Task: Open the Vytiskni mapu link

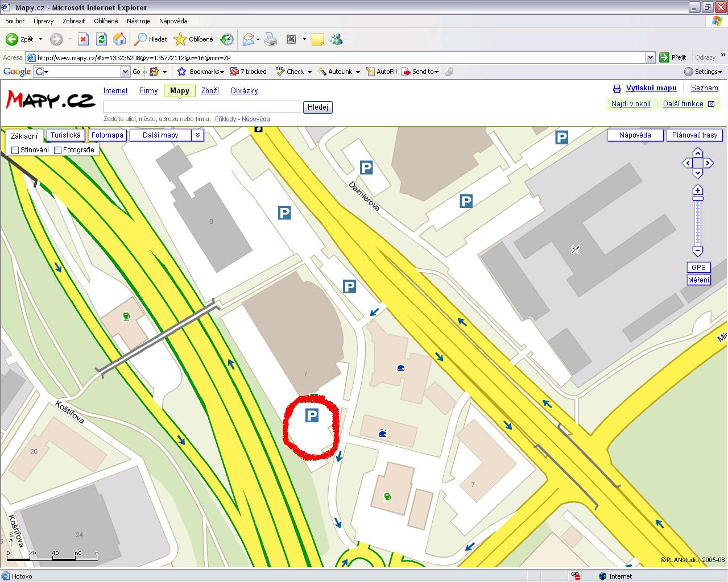Action: pyautogui.click(x=651, y=88)
